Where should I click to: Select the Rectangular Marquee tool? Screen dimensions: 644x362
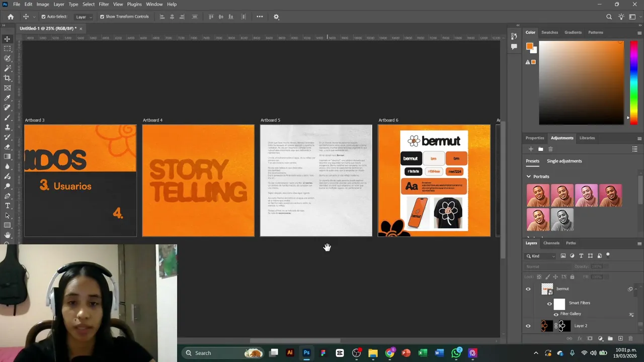[8, 49]
